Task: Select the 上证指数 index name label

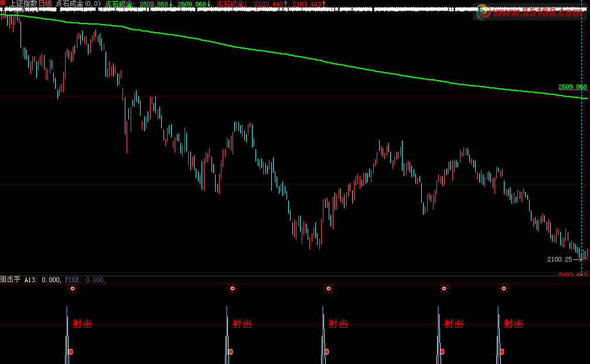Action: 23,4
